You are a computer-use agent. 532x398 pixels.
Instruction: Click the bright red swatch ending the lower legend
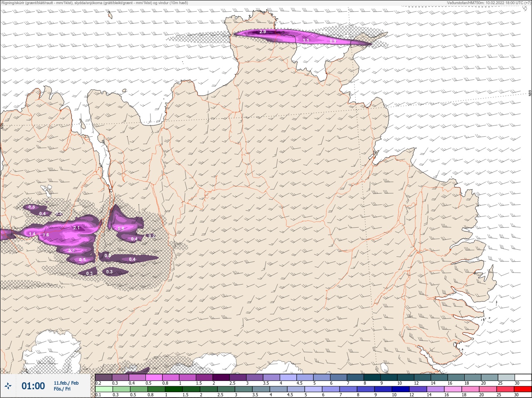click(523, 389)
